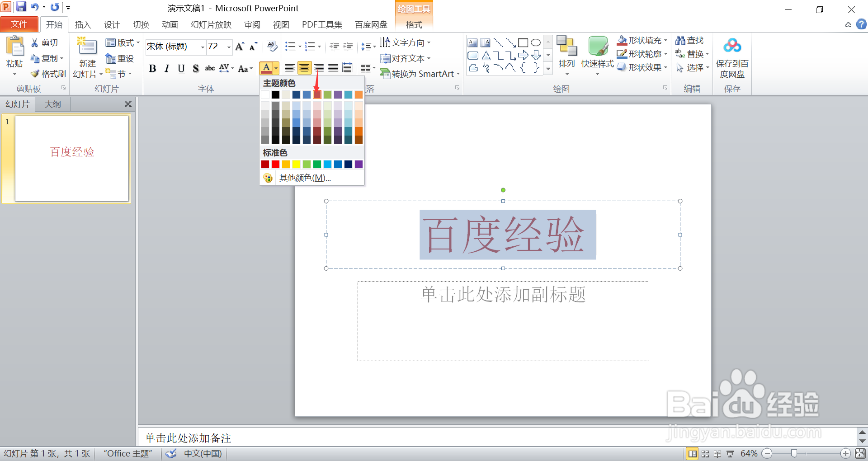This screenshot has height=461, width=868.
Task: Open 形状效果 shape effects dropdown
Action: click(642, 67)
